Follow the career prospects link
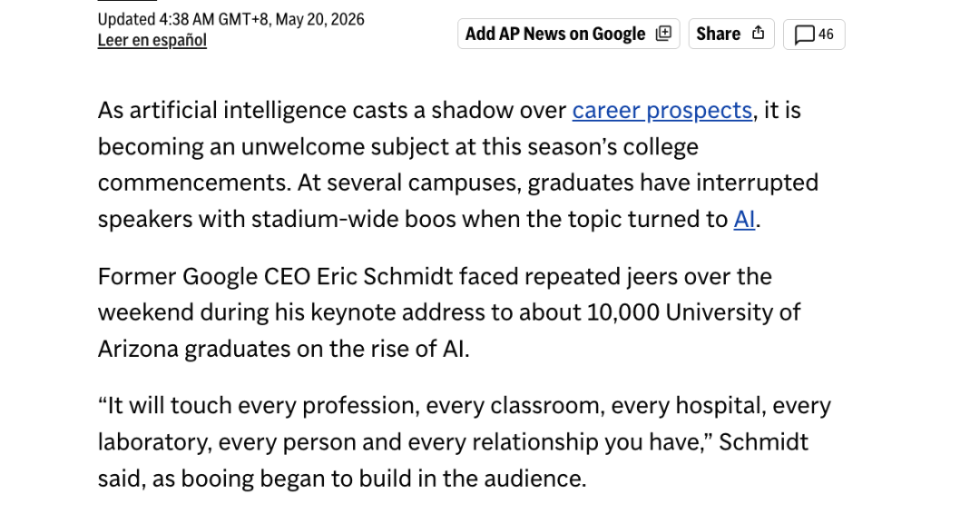The height and width of the screenshot is (514, 980). (661, 110)
